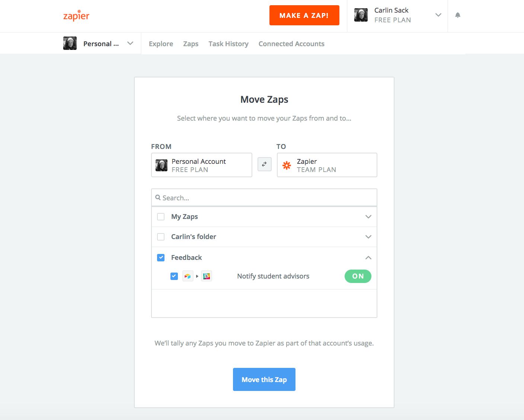Image resolution: width=524 pixels, height=420 pixels.
Task: Check the My Zaps checkbox
Action: click(x=161, y=217)
